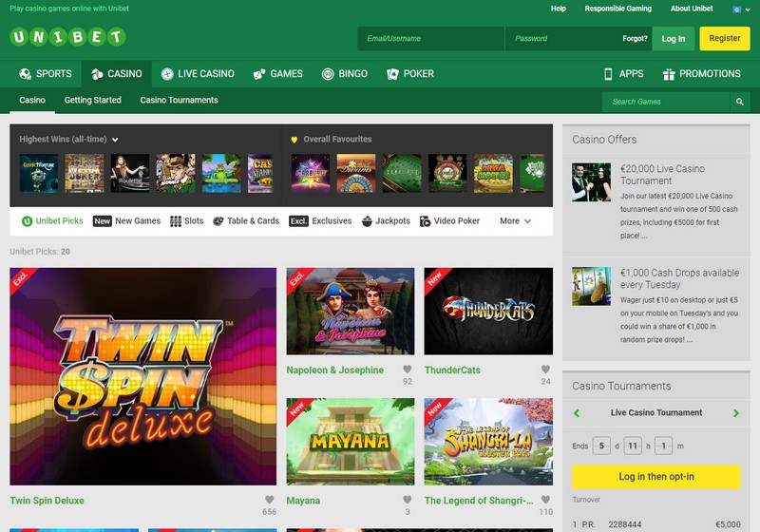Viewport: 760px width, 532px height.
Task: Open the Sports section
Action: click(x=46, y=74)
